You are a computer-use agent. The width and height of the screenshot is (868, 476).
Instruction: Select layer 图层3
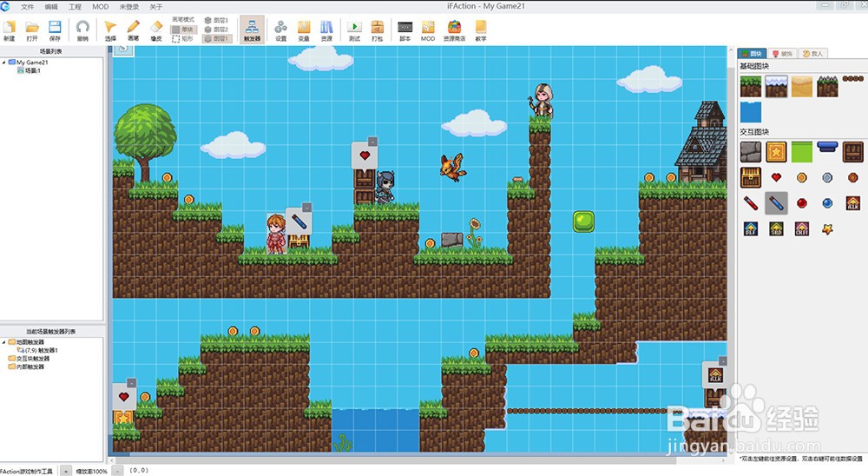(x=216, y=20)
